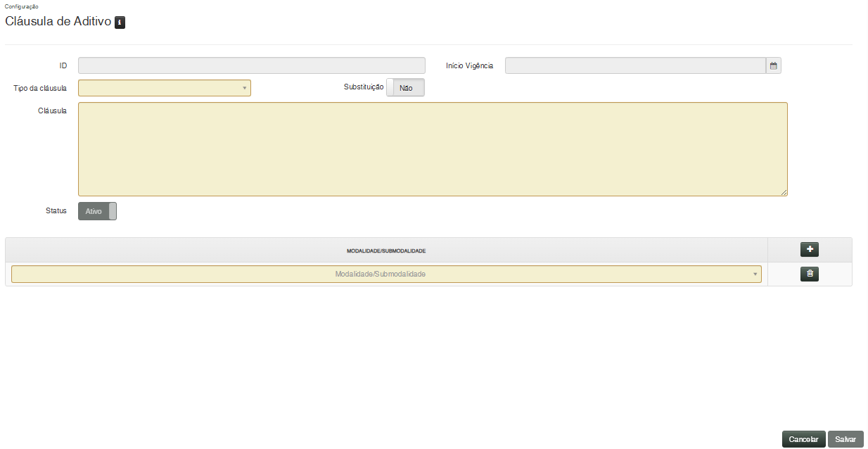868x449 pixels.
Task: Click the Início Vigência label text
Action: click(469, 65)
